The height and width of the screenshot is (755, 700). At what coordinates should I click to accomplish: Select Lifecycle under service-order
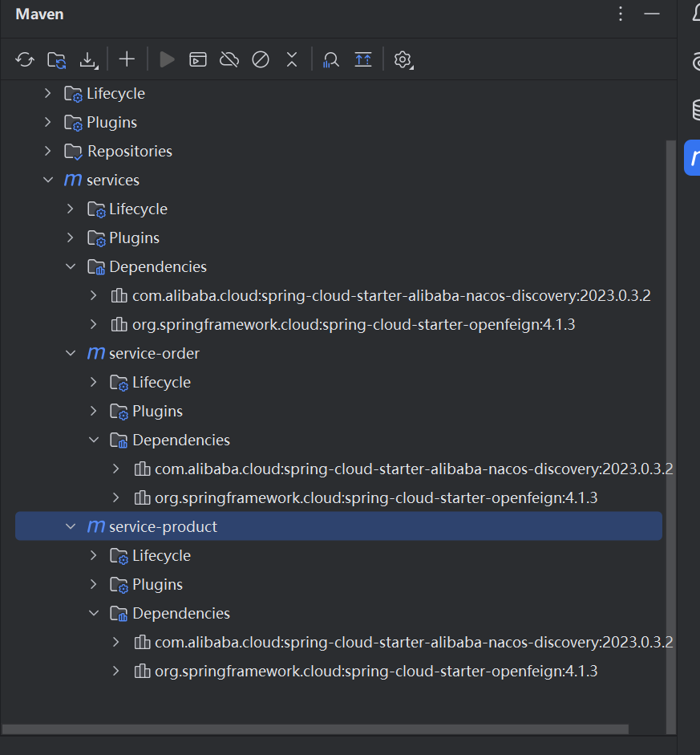point(161,383)
